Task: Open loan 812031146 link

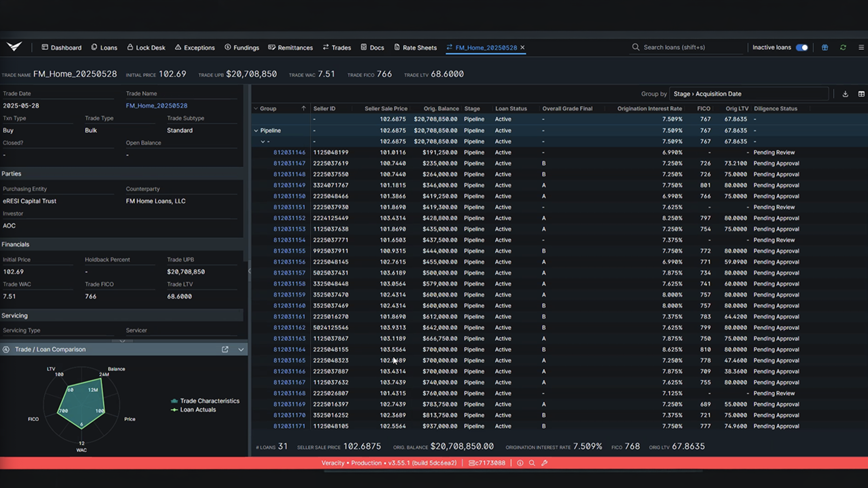Action: click(x=289, y=152)
